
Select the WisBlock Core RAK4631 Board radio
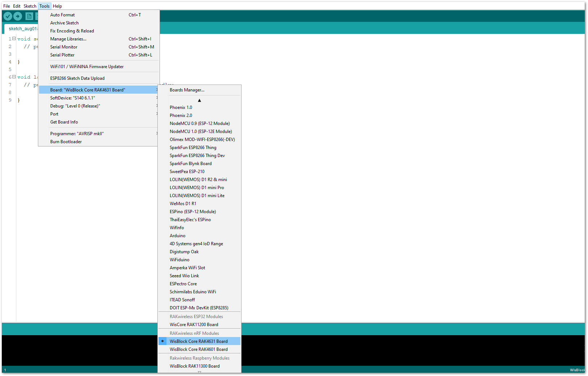[x=199, y=341]
